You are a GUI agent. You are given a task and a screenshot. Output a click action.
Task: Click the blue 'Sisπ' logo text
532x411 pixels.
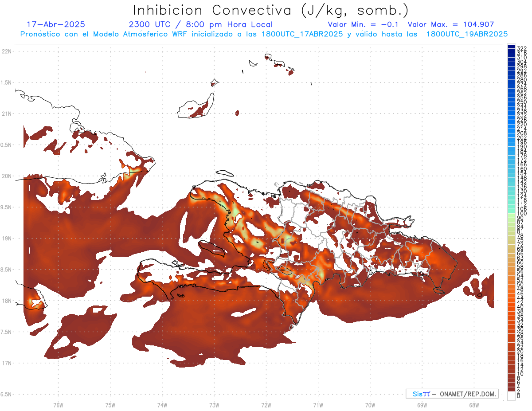(x=421, y=394)
